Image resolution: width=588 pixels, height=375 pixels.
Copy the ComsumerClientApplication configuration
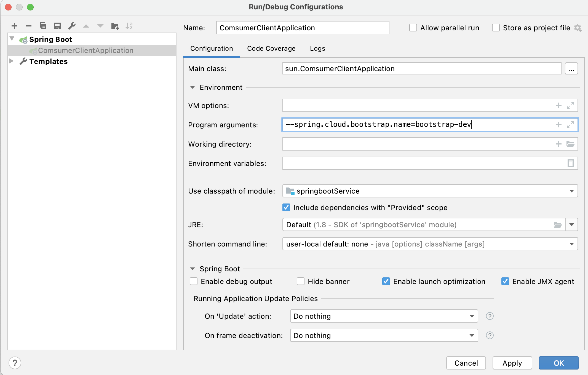coord(43,26)
